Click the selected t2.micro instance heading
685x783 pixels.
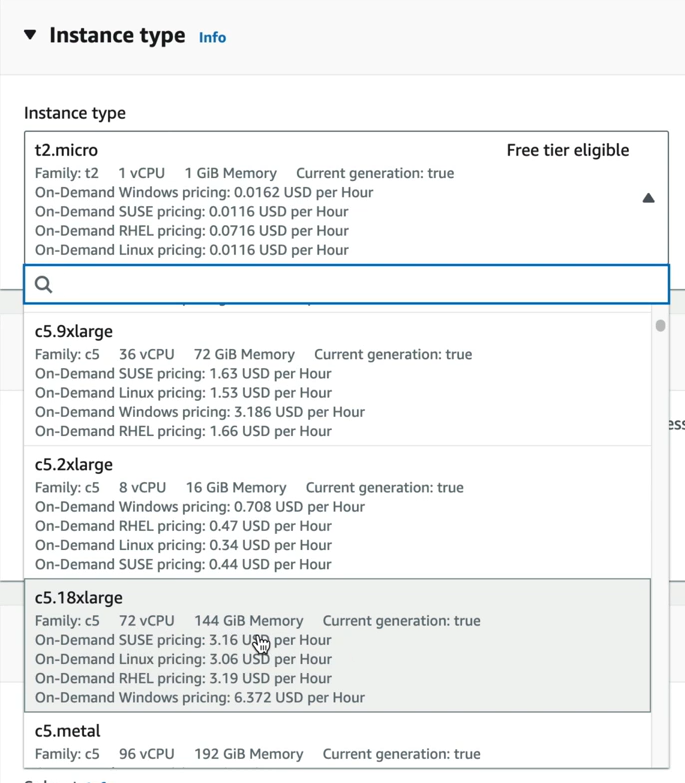(66, 150)
